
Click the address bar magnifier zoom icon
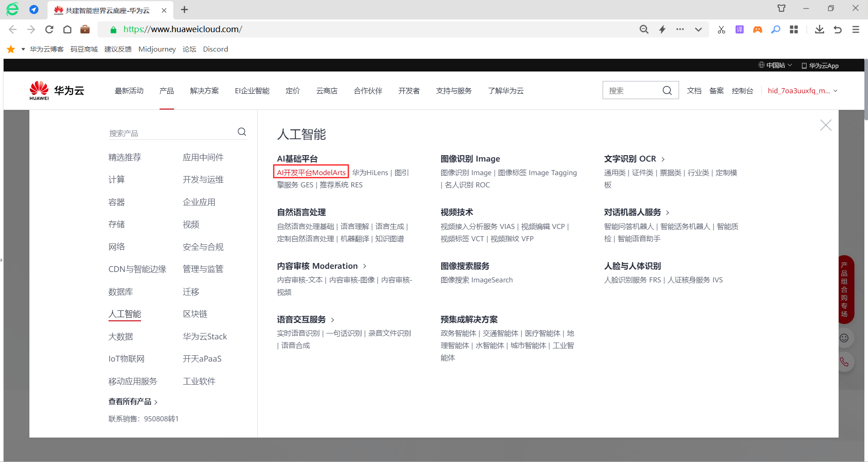click(644, 29)
